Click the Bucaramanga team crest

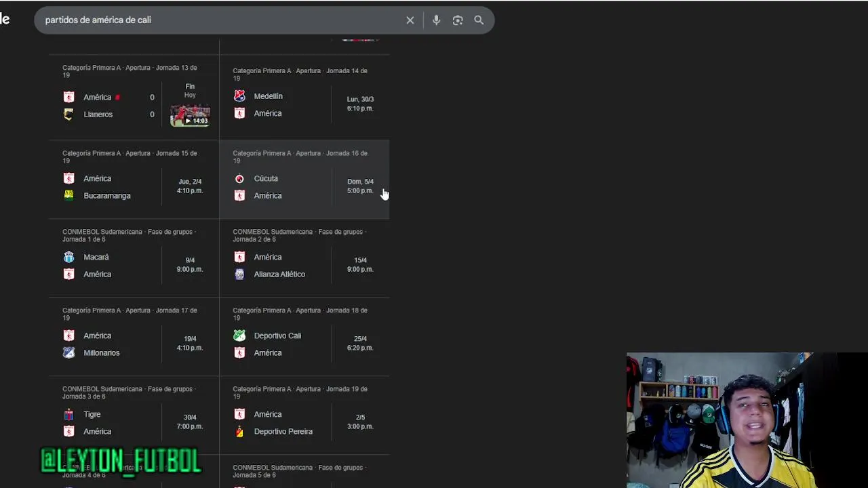(68, 195)
